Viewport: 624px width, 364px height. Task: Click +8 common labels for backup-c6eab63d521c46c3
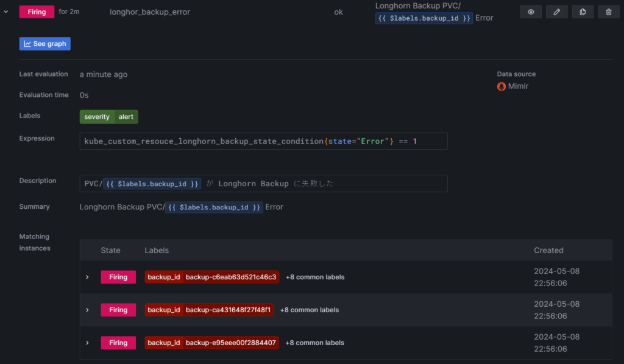(315, 277)
